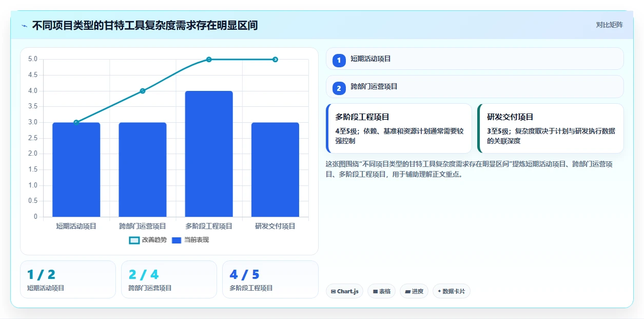Viewport: 644px width, 319px height.
Task: Toggle 当前表现 legend swatch
Action: 177,240
